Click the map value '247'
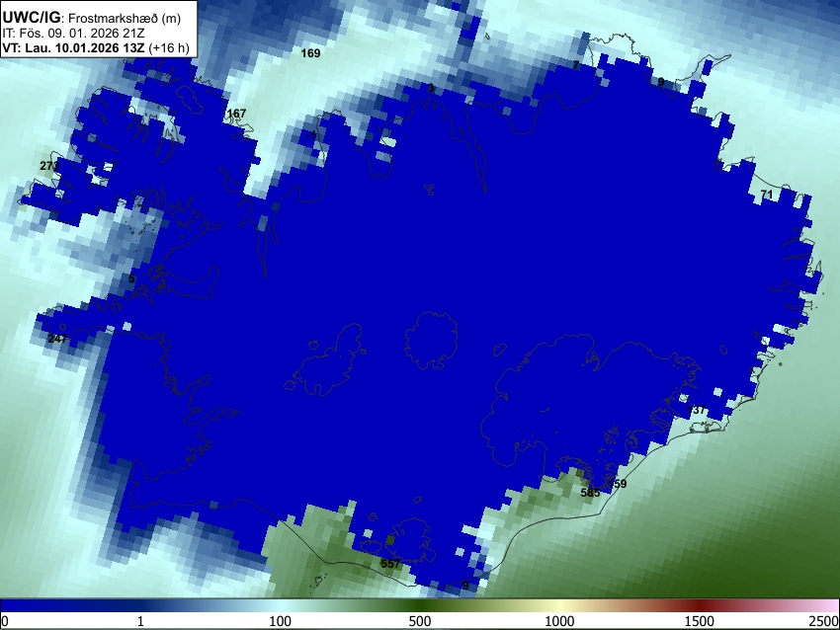840x630 pixels. tap(57, 339)
